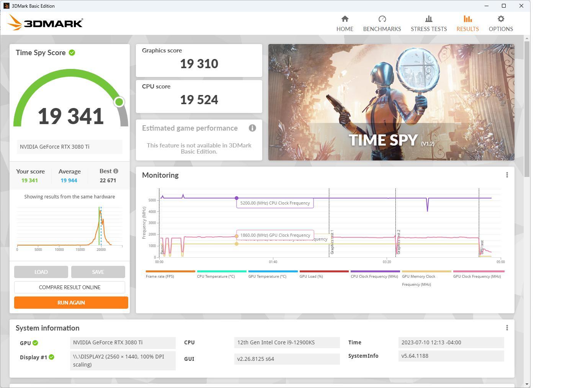
Task: Click the Best score 22 671 value
Action: (108, 180)
